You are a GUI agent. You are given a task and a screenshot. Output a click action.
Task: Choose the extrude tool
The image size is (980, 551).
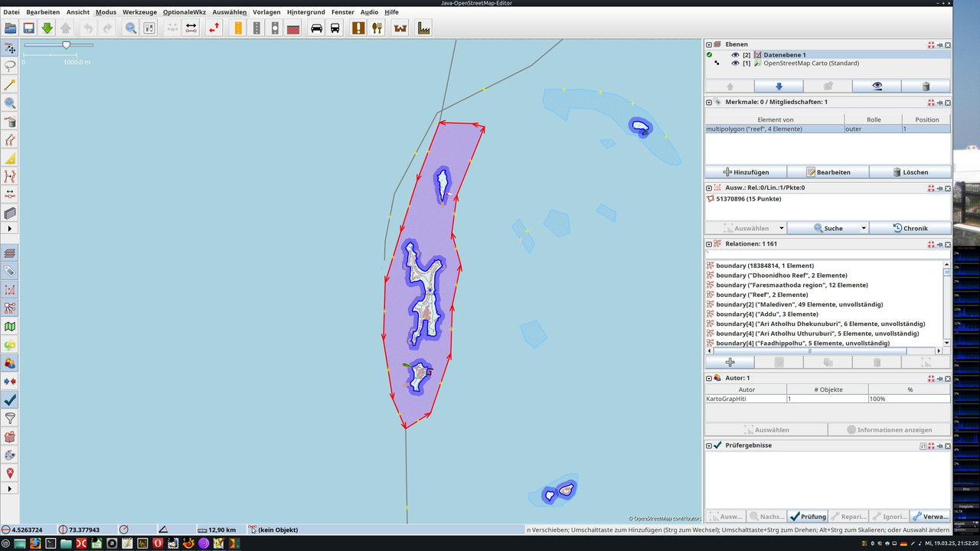point(10,214)
